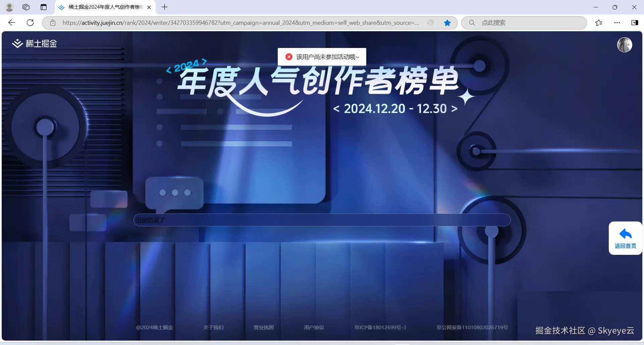Click the browser profile icon

tap(9, 7)
